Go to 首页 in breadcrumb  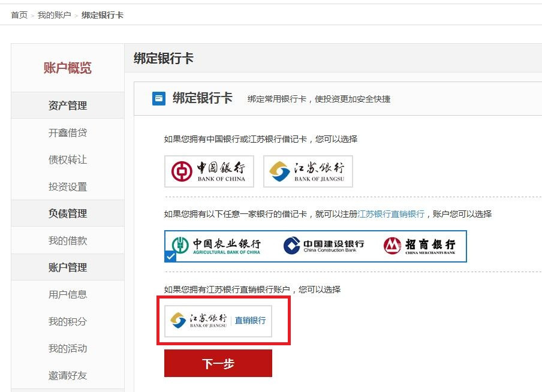click(x=19, y=15)
